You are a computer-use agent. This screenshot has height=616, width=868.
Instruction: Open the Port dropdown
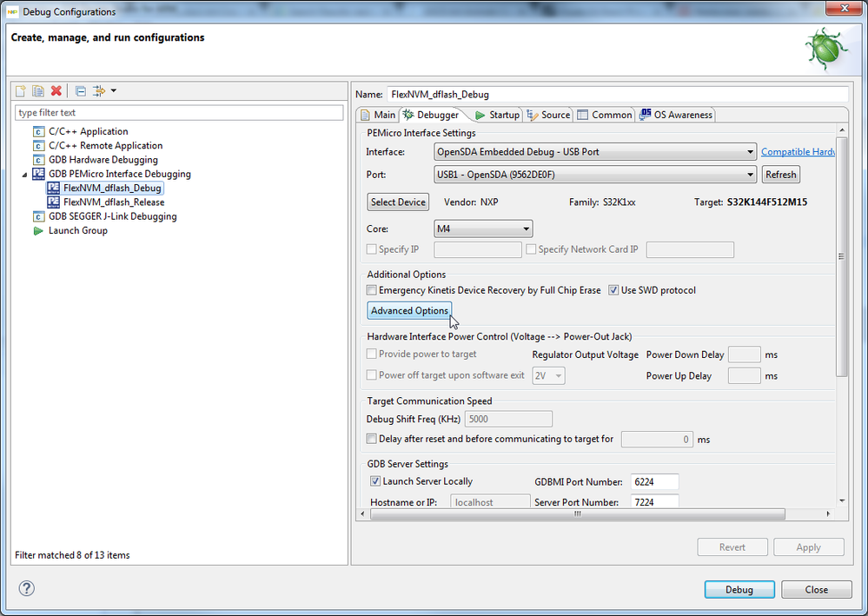point(595,175)
